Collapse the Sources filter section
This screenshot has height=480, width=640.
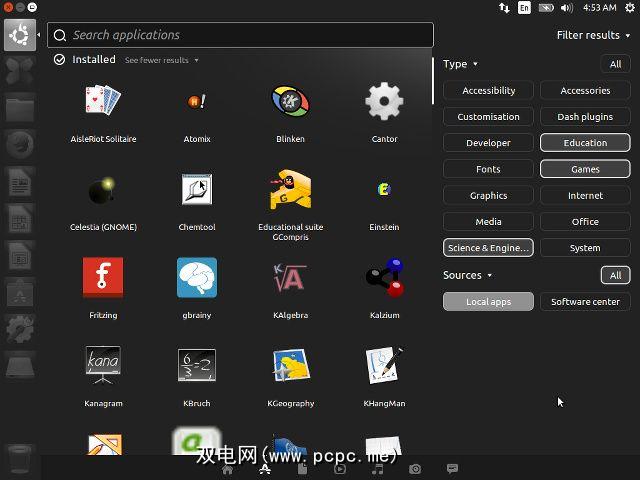(x=467, y=275)
